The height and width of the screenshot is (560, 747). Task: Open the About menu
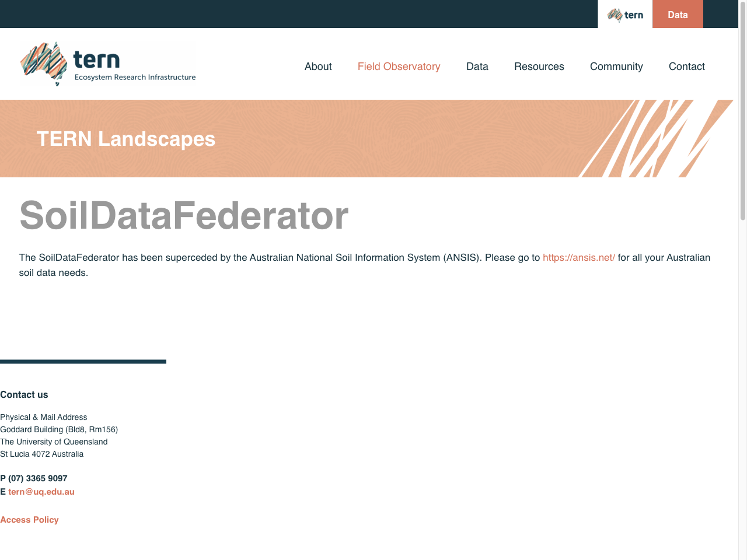(x=317, y=66)
